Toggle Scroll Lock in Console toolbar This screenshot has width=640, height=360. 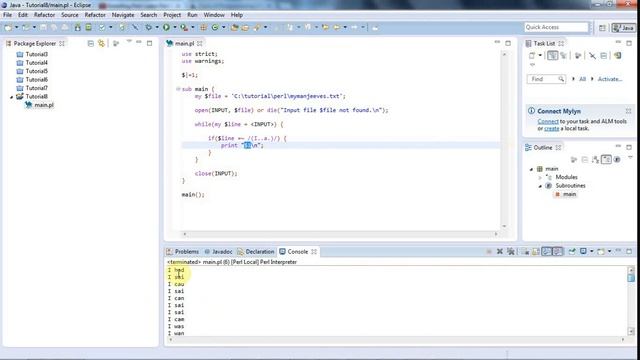536,251
